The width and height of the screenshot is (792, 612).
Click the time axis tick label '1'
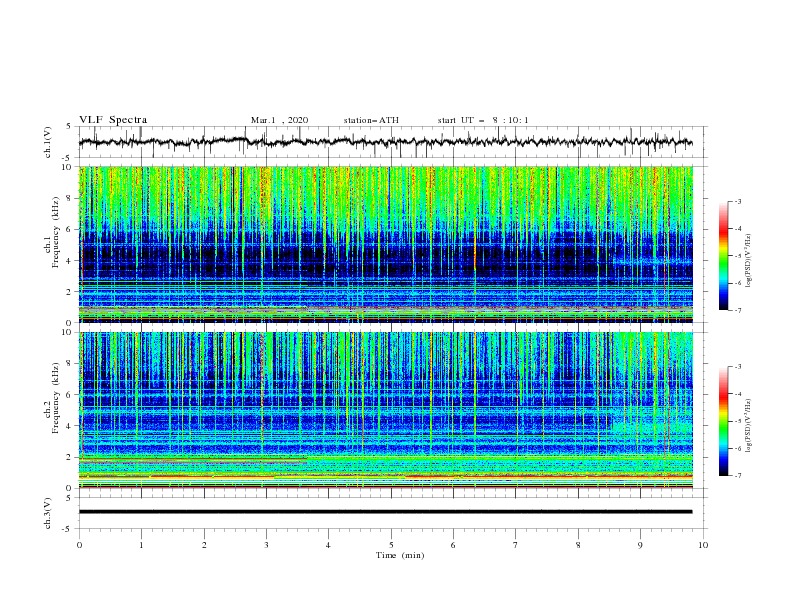click(142, 545)
